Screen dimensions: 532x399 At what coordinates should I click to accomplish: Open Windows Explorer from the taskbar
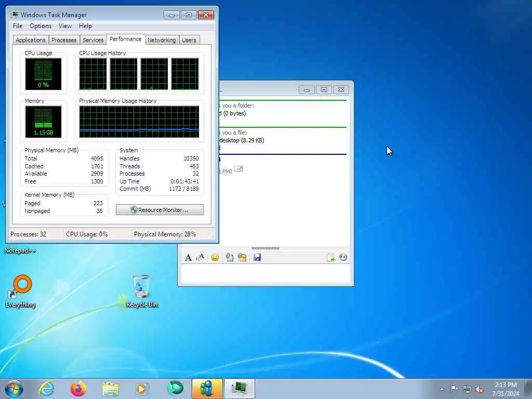[x=111, y=389]
